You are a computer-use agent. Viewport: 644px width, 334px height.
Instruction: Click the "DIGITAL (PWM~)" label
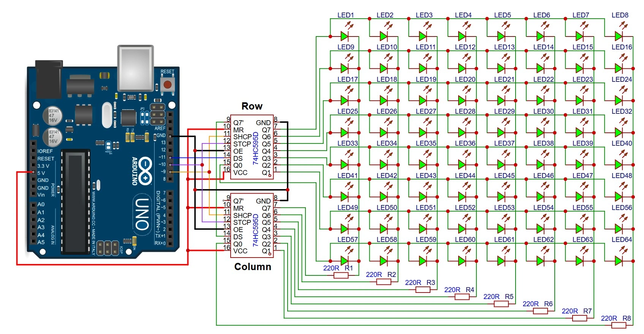pyautogui.click(x=158, y=212)
